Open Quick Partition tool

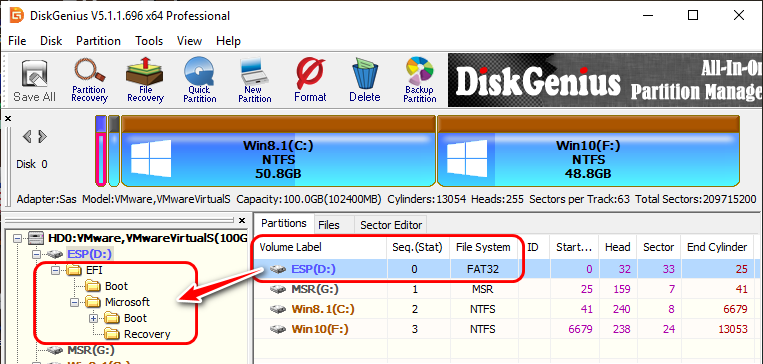200,81
